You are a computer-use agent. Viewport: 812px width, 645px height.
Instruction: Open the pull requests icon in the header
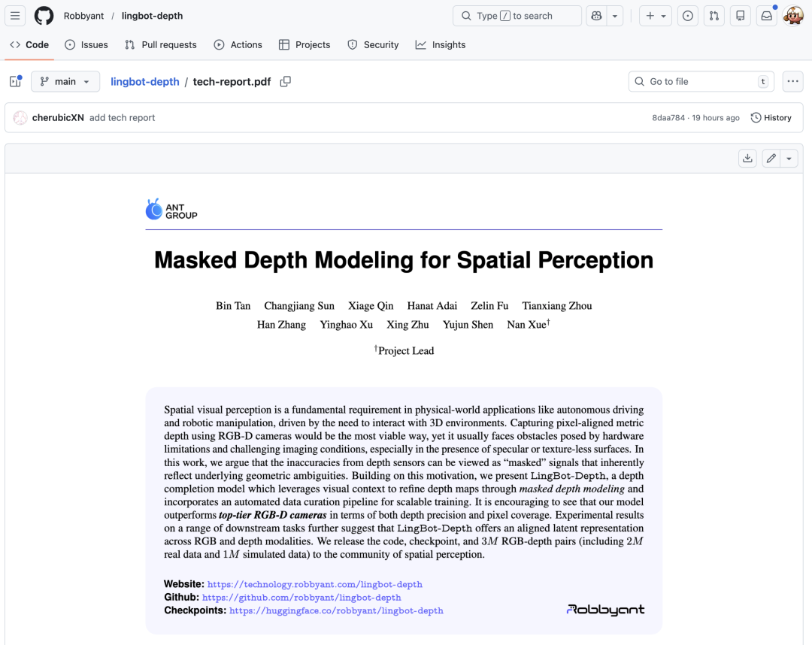coord(714,16)
